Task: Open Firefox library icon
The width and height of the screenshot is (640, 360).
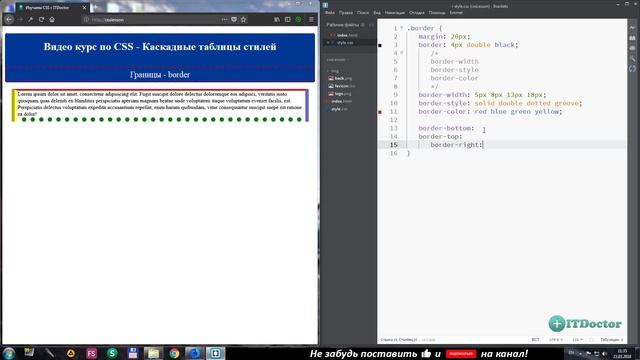Action: click(x=277, y=19)
